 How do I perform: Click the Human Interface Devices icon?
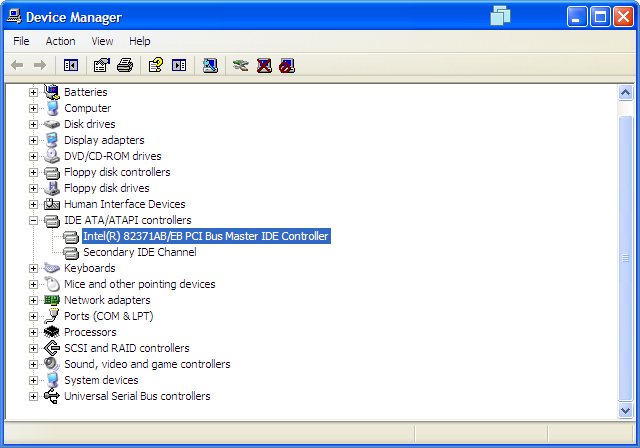(52, 204)
